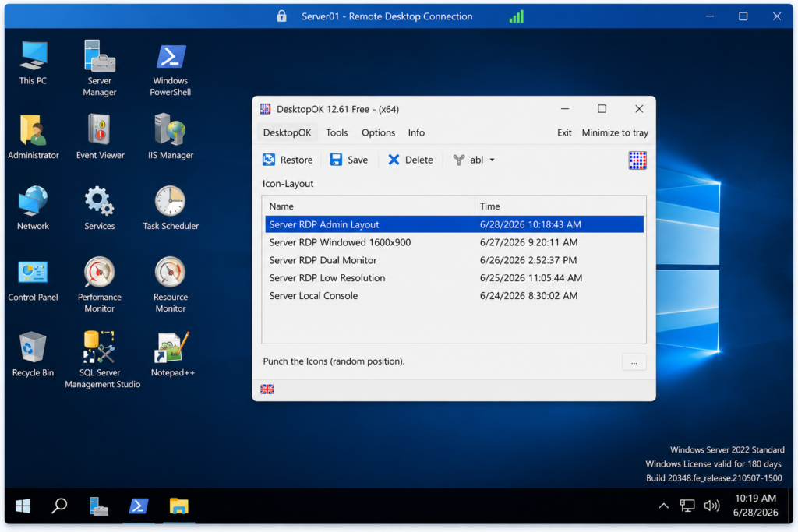Launch Windows PowerShell desktop icon
Screen dimensions: 798x532
pyautogui.click(x=171, y=69)
